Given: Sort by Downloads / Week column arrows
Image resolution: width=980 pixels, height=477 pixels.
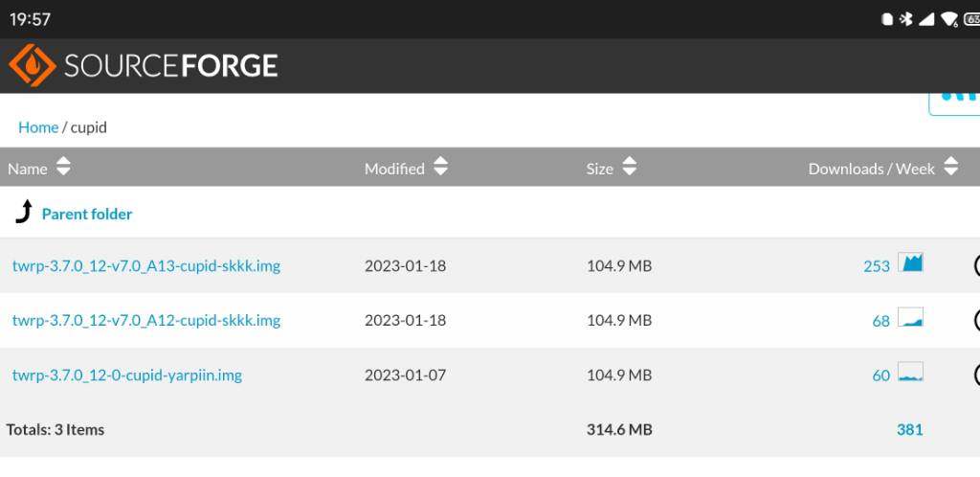Looking at the screenshot, I should click(x=950, y=167).
